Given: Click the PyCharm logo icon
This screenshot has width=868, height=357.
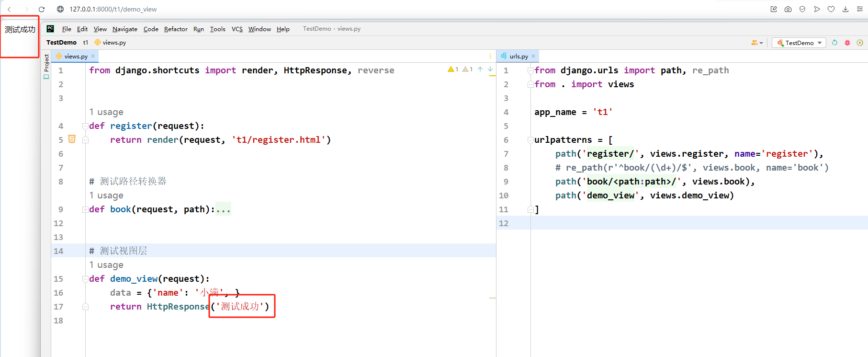Looking at the screenshot, I should (x=50, y=29).
